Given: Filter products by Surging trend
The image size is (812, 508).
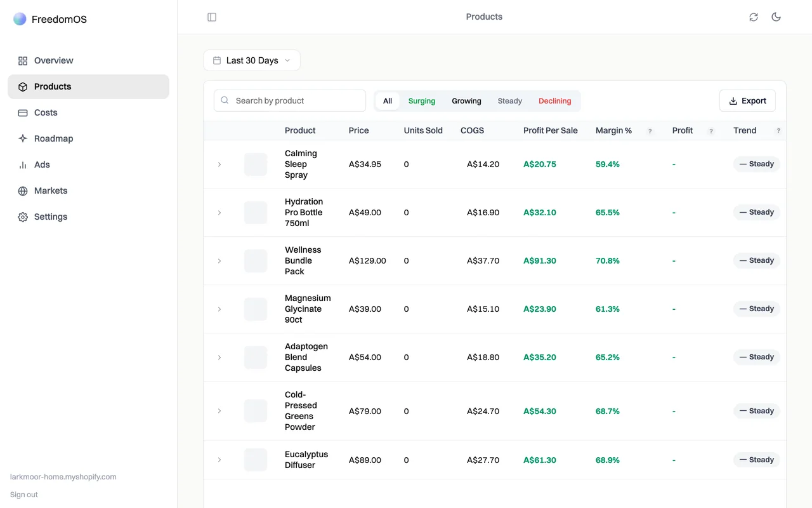Looking at the screenshot, I should [422, 101].
